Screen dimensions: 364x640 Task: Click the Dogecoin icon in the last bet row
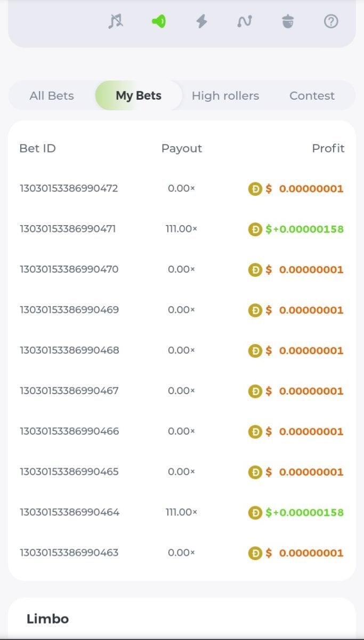255,553
